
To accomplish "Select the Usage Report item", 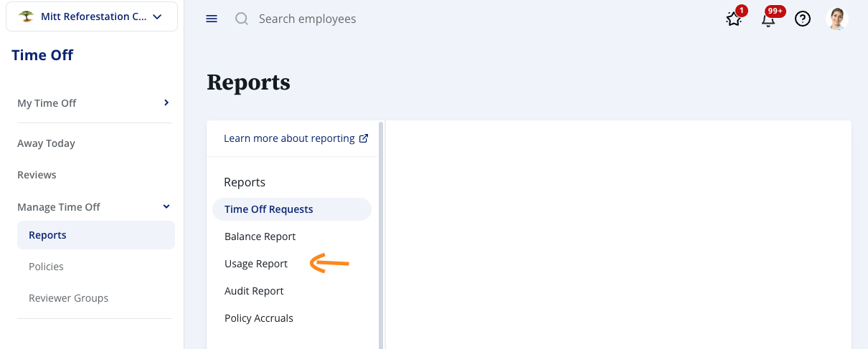I will tap(256, 264).
